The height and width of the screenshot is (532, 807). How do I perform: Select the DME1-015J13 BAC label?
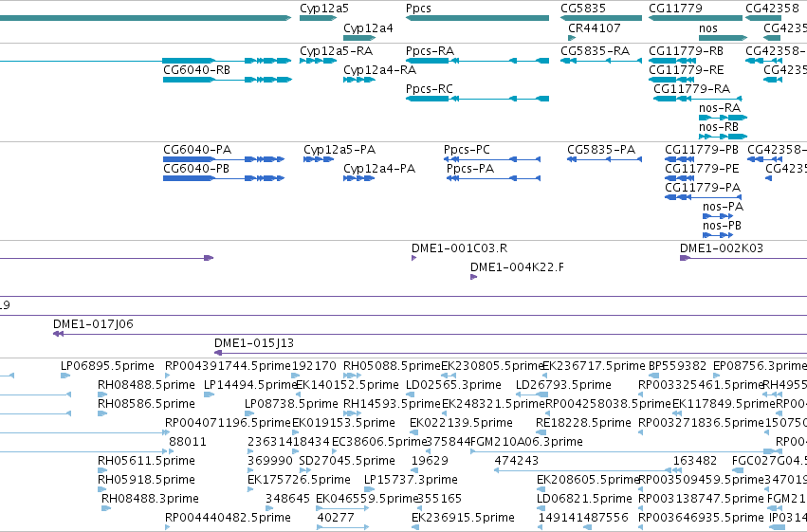point(254,343)
